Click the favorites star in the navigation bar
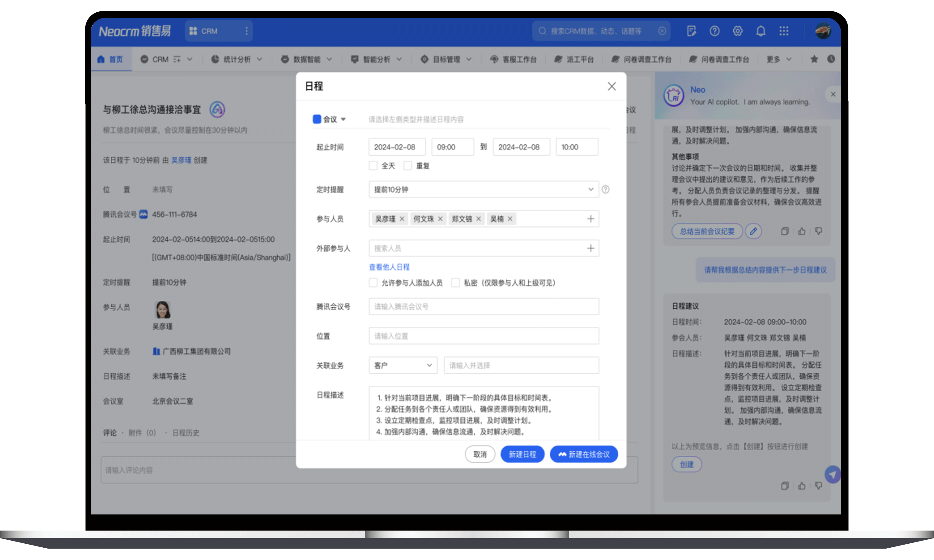 (x=814, y=59)
